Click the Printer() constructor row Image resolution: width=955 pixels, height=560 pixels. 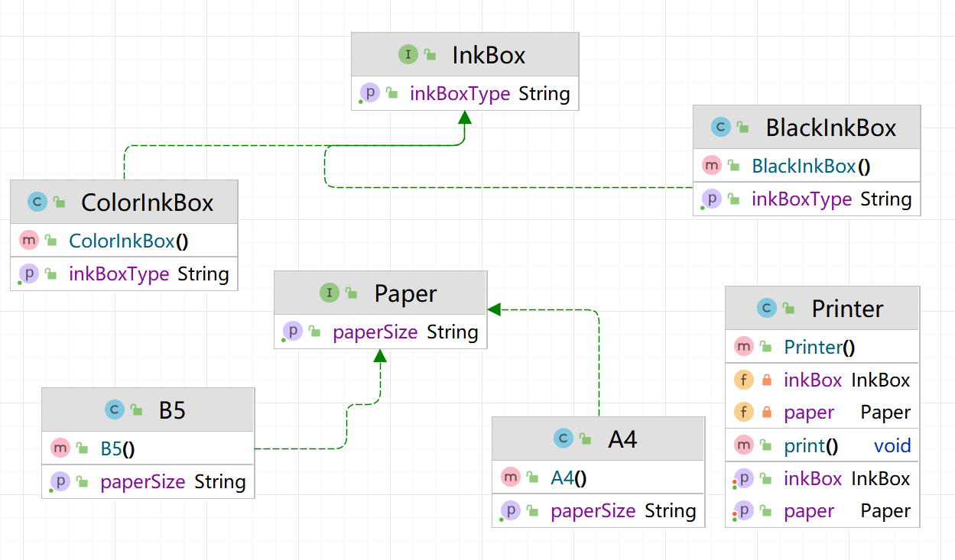[819, 347]
